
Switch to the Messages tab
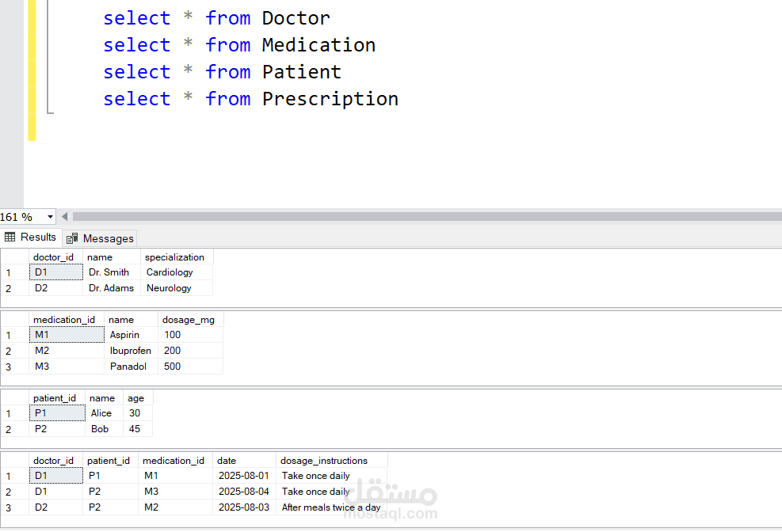click(101, 238)
